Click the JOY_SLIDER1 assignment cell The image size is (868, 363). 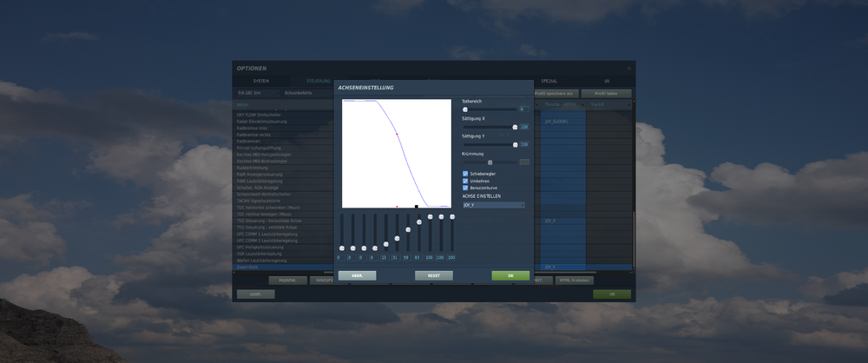[x=563, y=122]
